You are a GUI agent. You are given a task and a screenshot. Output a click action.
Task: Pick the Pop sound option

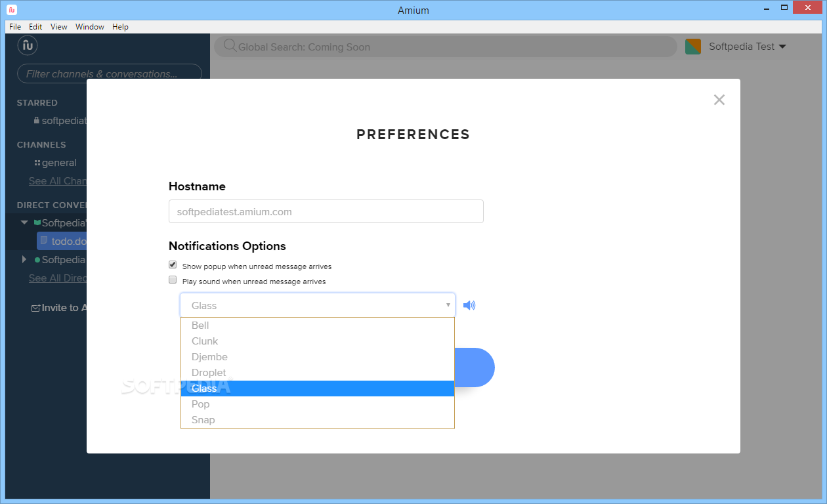(x=318, y=404)
